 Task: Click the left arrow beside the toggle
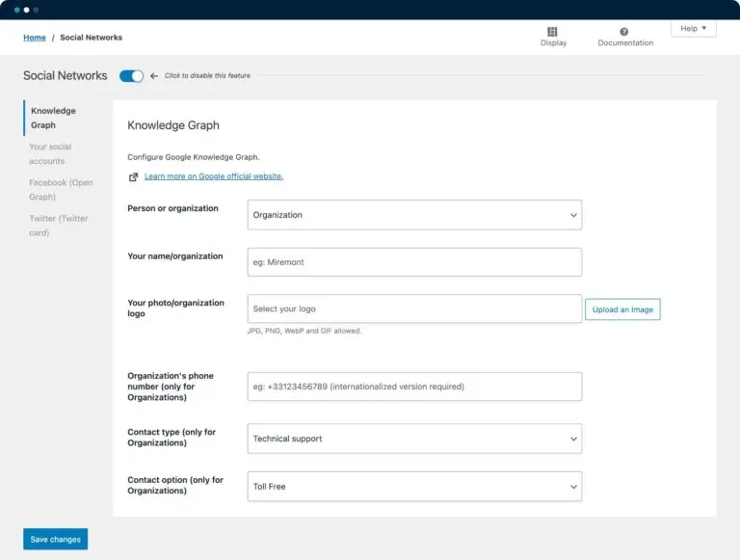(x=154, y=76)
